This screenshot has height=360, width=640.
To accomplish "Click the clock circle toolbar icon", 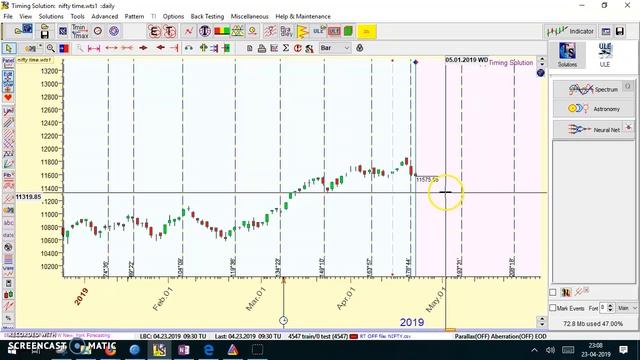I will (x=98, y=31).
